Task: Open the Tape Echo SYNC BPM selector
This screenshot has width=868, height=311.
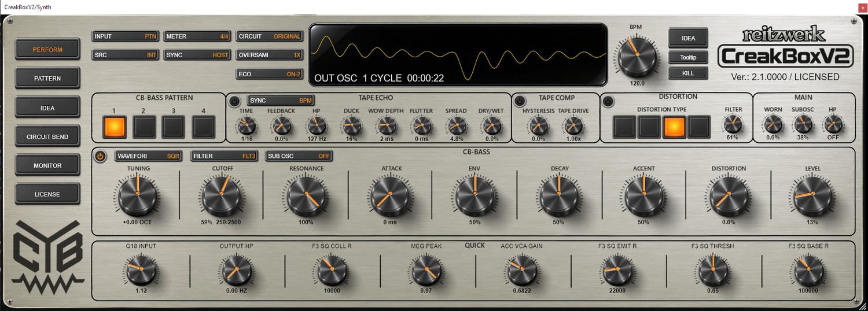Action: 281,101
